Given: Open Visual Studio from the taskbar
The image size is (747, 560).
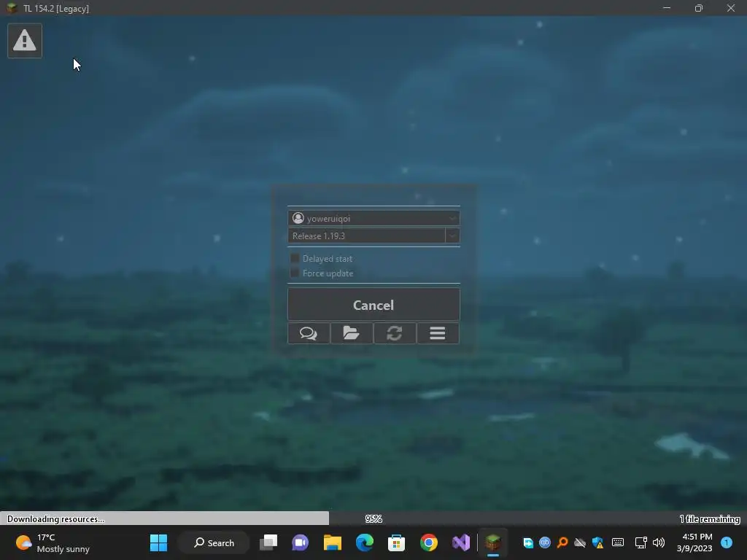Looking at the screenshot, I should pyautogui.click(x=461, y=542).
